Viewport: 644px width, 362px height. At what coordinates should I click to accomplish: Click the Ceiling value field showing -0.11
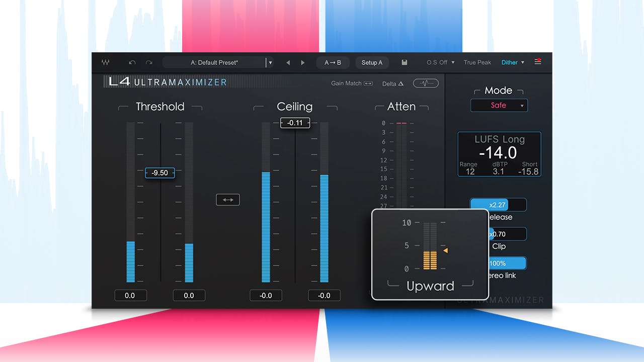(295, 122)
